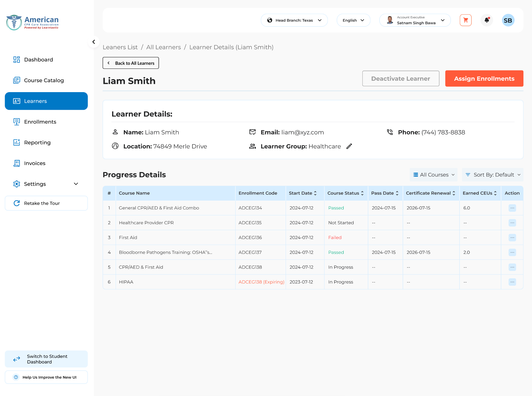532x396 pixels.
Task: Open English language dropdown
Action: [353, 20]
